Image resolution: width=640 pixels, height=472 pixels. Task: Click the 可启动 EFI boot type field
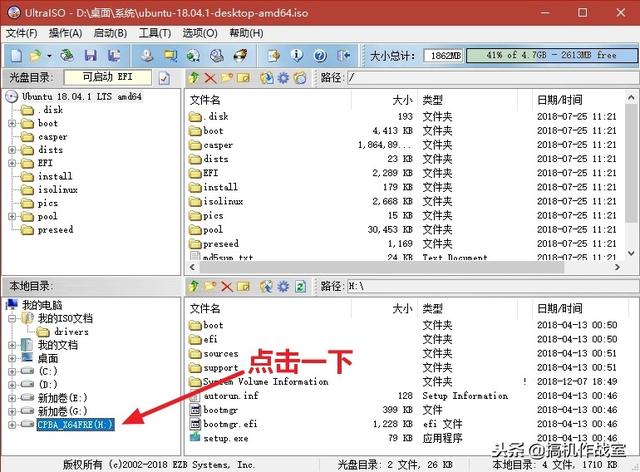(108, 77)
